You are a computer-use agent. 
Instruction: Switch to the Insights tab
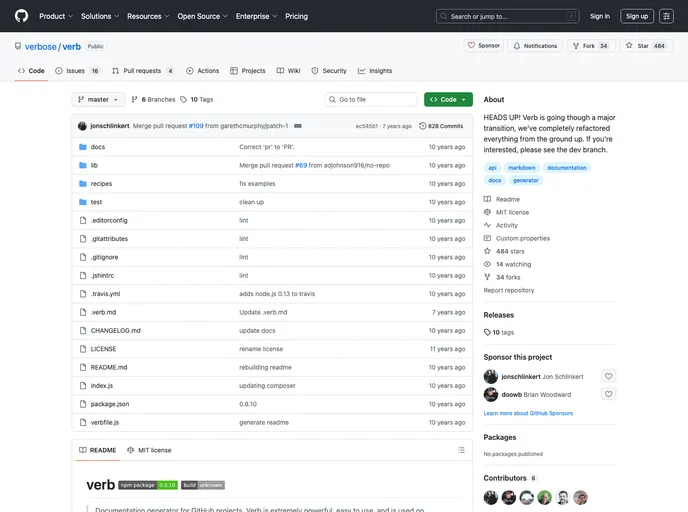pyautogui.click(x=375, y=71)
